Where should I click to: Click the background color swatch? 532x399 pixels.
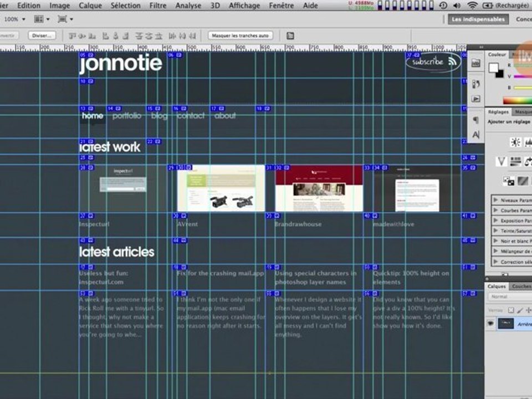click(500, 73)
